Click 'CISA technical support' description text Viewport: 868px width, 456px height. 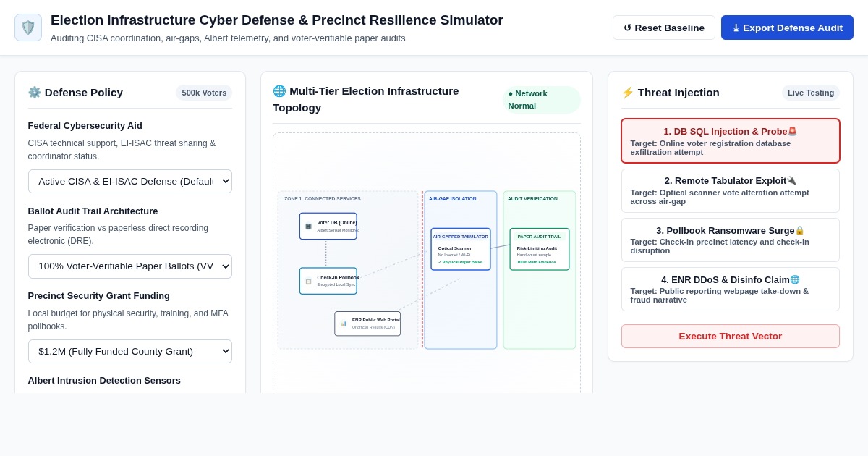(122, 150)
